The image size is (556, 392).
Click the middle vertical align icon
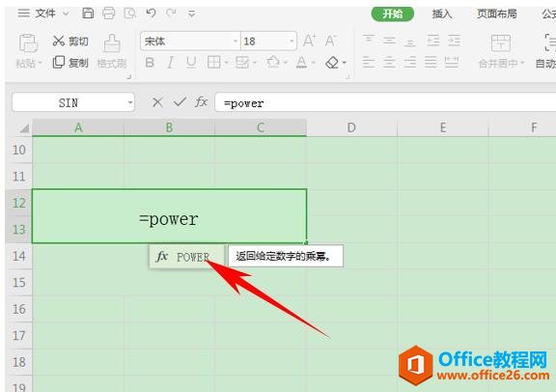click(389, 41)
